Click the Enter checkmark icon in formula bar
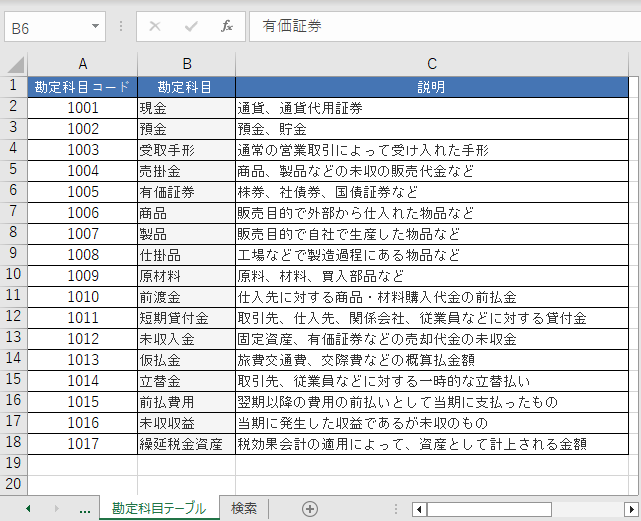The width and height of the screenshot is (641, 521). 191,27
